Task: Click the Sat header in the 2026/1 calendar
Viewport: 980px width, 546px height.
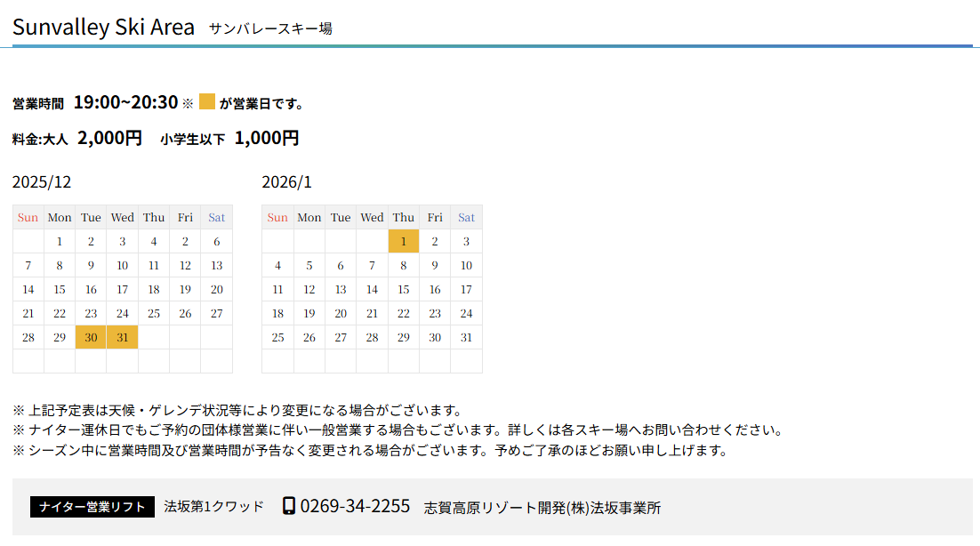Action: [466, 217]
